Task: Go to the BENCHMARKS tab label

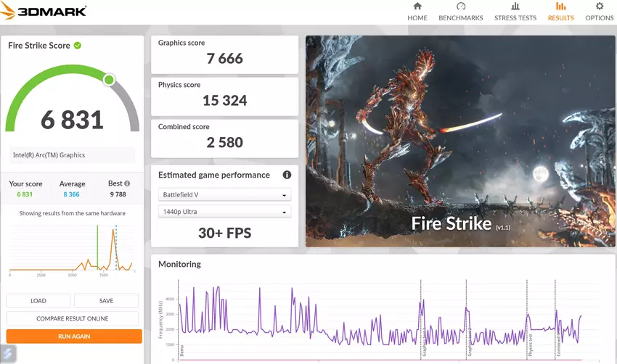Action: tap(460, 18)
